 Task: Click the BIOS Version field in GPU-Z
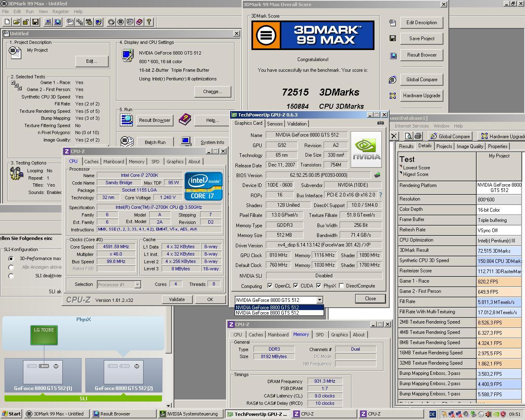click(318, 175)
